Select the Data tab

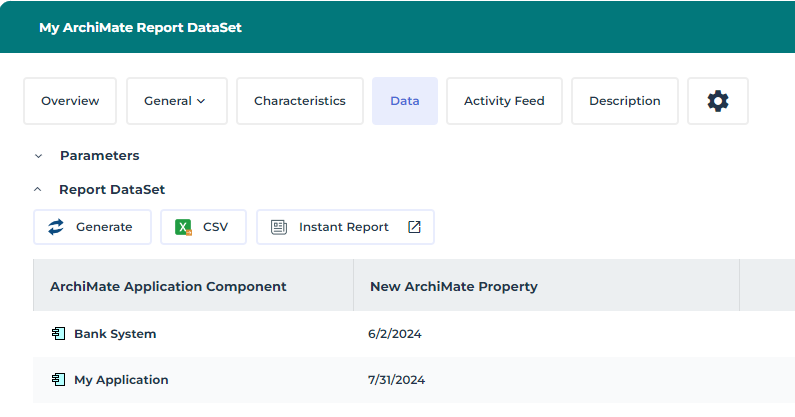(x=405, y=101)
